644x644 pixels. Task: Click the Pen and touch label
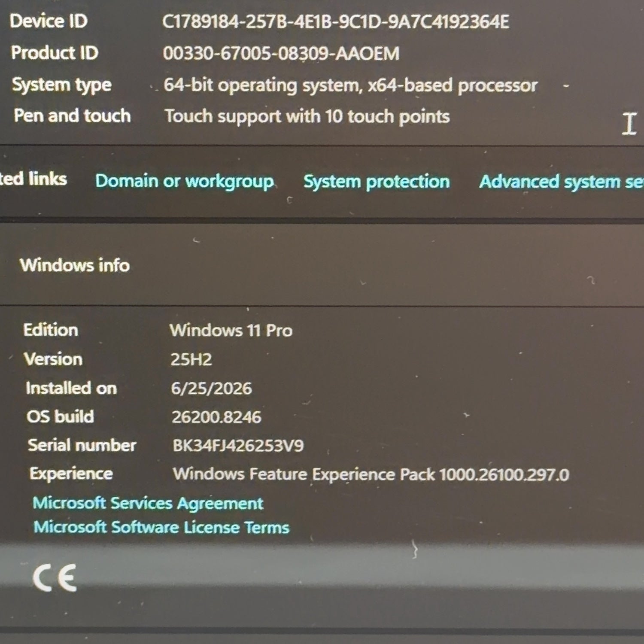click(x=72, y=115)
